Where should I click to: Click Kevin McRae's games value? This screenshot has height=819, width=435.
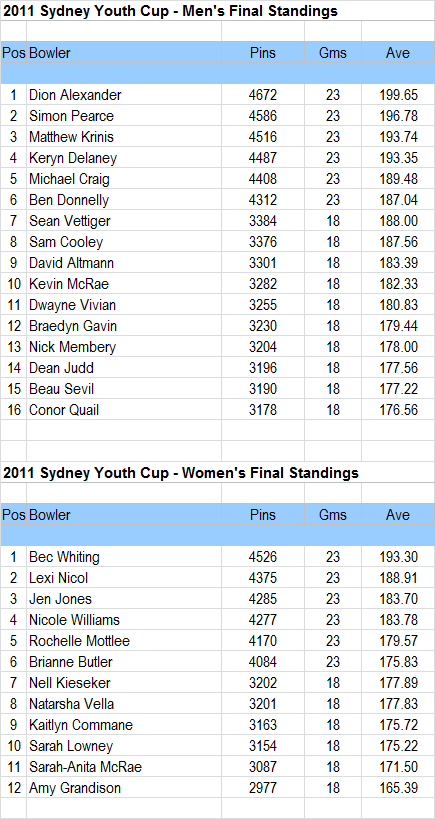333,284
